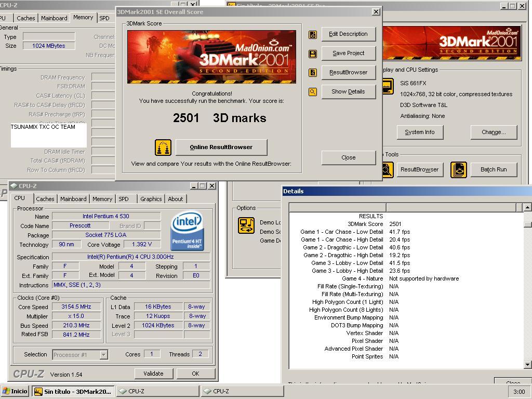Switch to Graphics tab in CPU-Z
The height and width of the screenshot is (399, 532).
pos(151,199)
